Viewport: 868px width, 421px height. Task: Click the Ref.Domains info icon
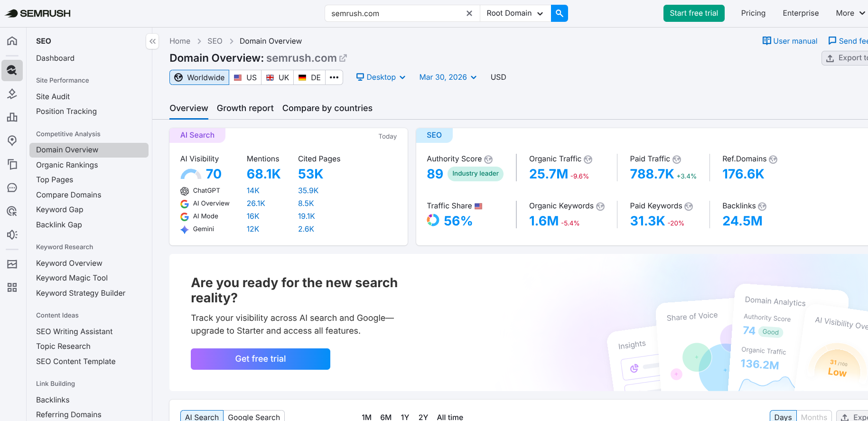coord(773,159)
